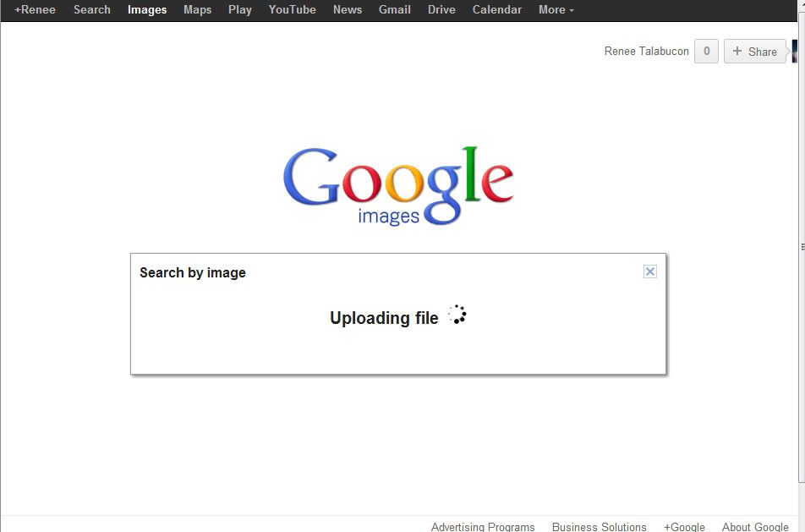805x532 pixels.
Task: Click the uploading spinner icon
Action: click(x=457, y=315)
